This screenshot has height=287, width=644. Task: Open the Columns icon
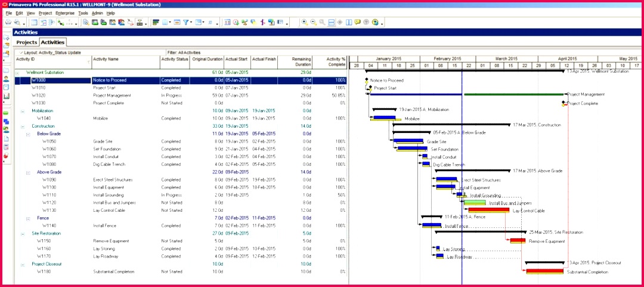pos(165,22)
